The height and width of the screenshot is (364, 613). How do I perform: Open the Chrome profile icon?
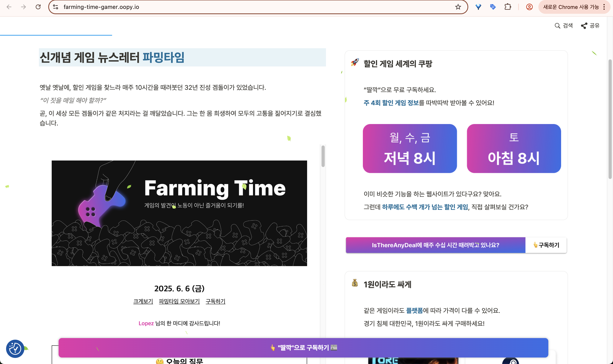tap(529, 7)
